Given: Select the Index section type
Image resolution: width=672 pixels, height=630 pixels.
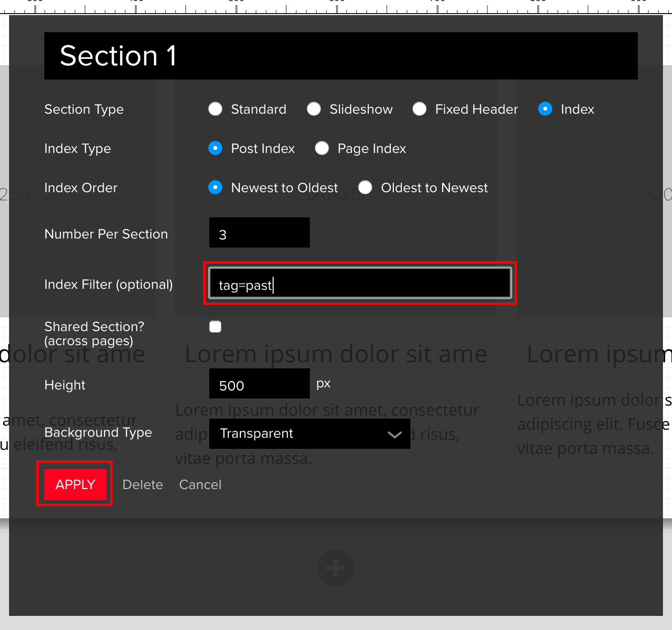Looking at the screenshot, I should (x=545, y=109).
